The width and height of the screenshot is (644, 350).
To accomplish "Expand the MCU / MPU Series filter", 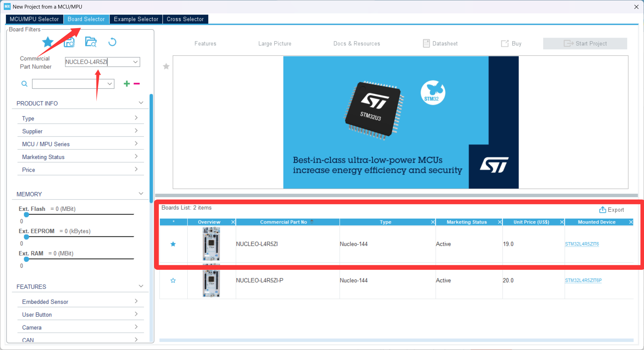I will pyautogui.click(x=136, y=144).
